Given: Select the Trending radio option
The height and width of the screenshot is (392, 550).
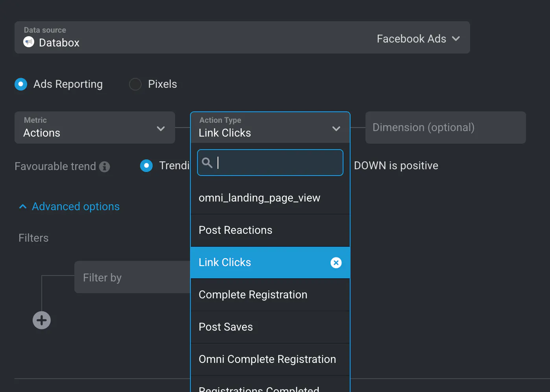Looking at the screenshot, I should [146, 166].
